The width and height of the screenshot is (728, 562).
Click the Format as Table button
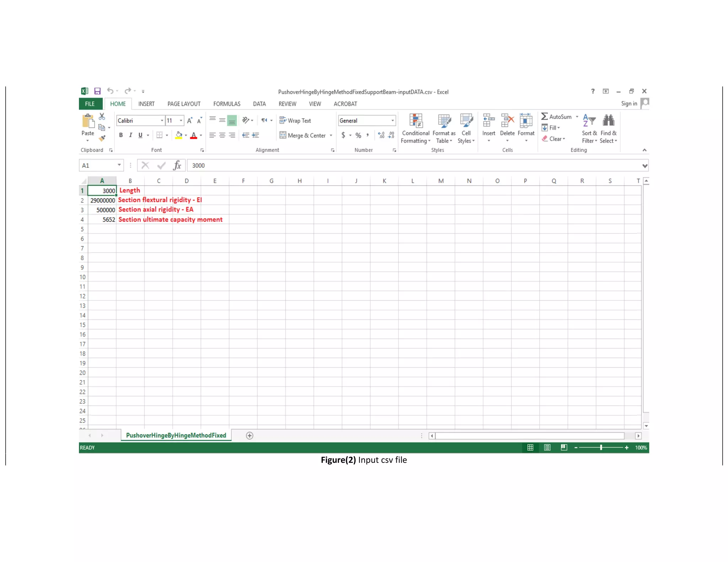click(444, 129)
